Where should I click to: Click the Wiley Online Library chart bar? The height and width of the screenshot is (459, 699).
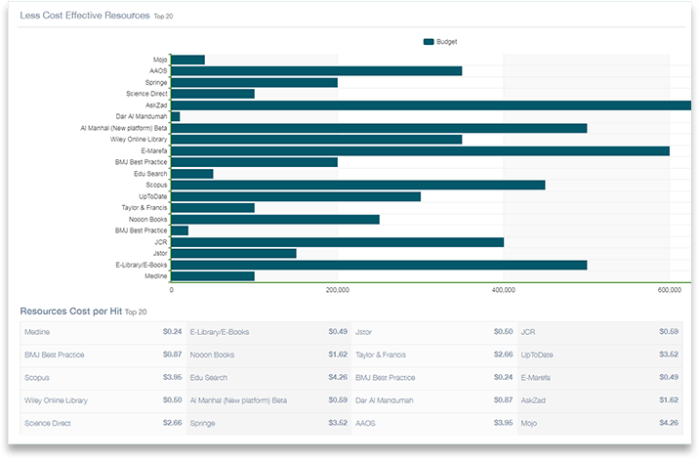(x=316, y=139)
